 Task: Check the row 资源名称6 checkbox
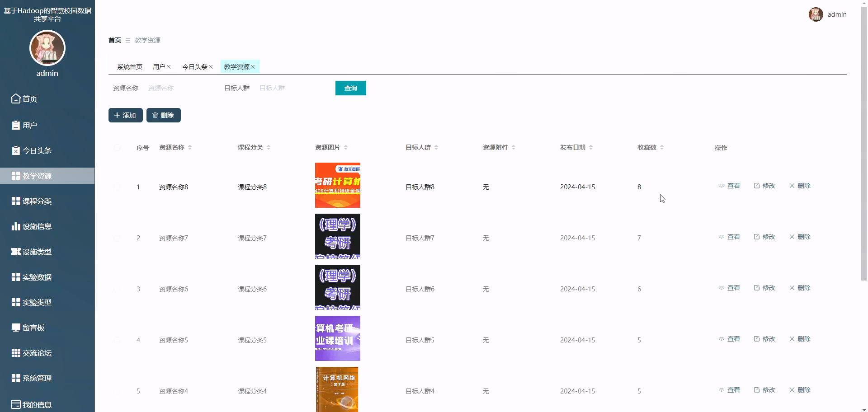coord(117,289)
